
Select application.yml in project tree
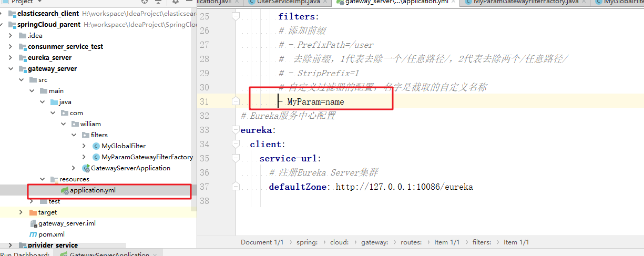(x=93, y=190)
